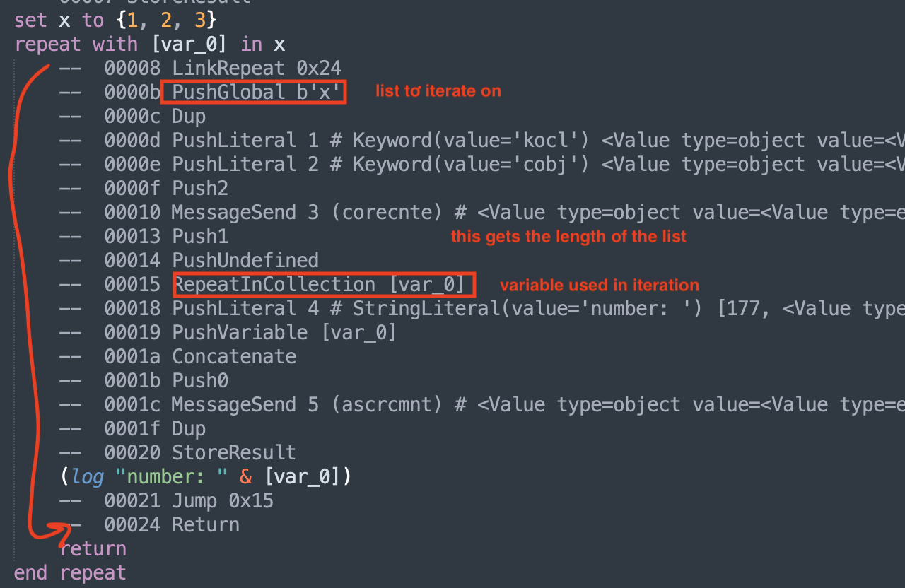Select the 'set x to {1, 2, 3}' line
Image resolution: width=905 pixels, height=588 pixels.
click(x=115, y=20)
